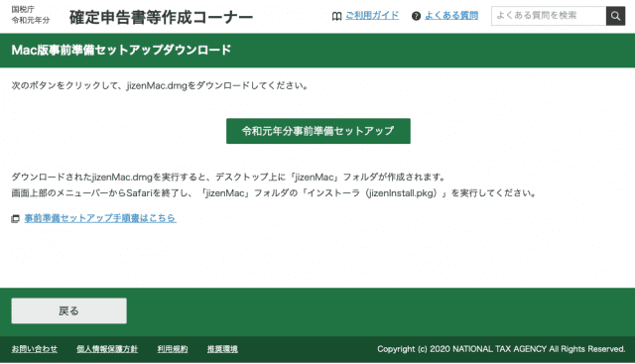The width and height of the screenshot is (635, 364).
Task: Click the line starting 次のボタンをクリックして
Action: pyautogui.click(x=160, y=86)
